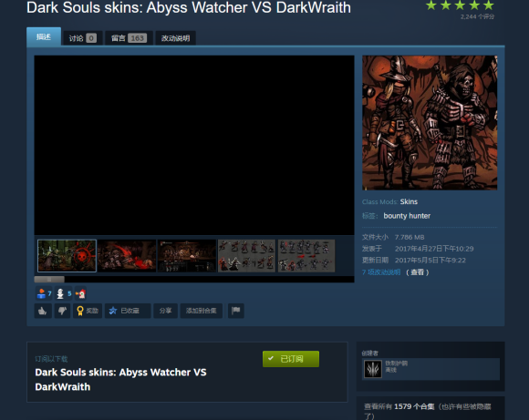529x420 pixels.
Task: Click the subscribe section mod title text
Action: coord(120,380)
